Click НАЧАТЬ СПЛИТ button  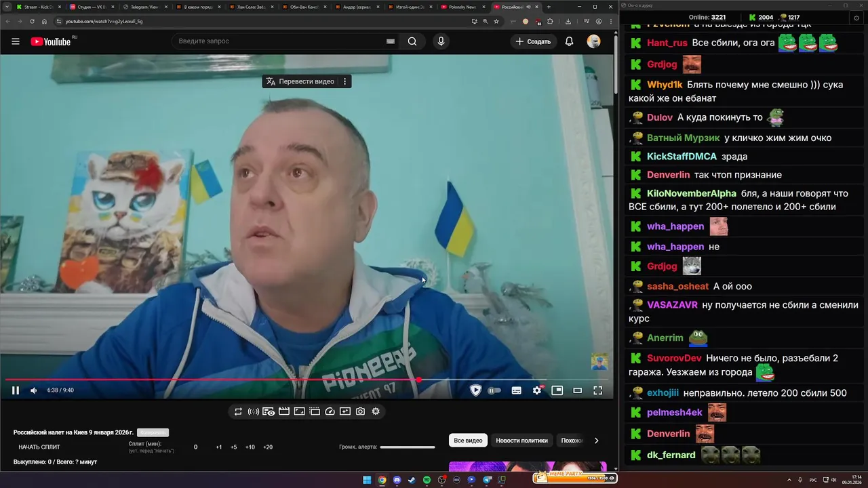pyautogui.click(x=39, y=447)
